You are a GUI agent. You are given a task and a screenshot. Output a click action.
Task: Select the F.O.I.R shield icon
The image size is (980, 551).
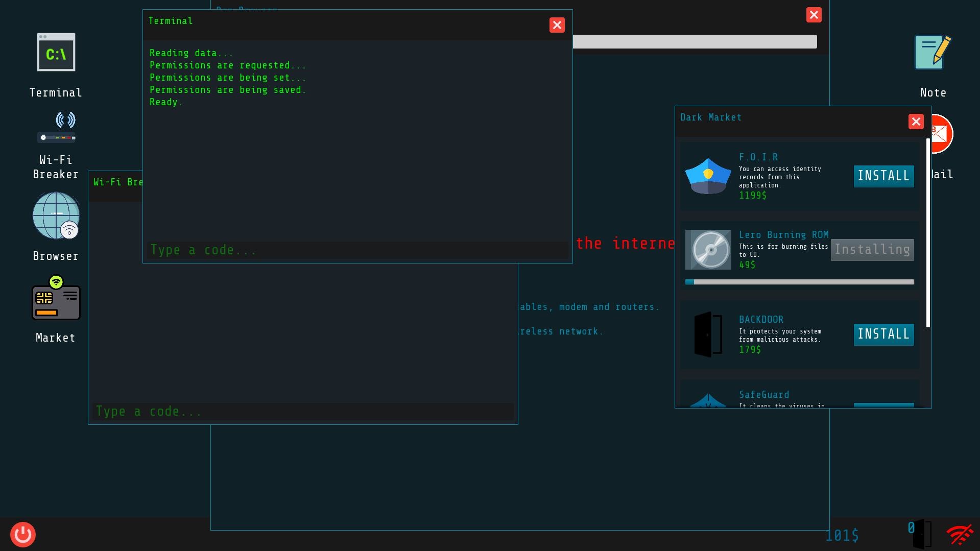click(x=708, y=176)
